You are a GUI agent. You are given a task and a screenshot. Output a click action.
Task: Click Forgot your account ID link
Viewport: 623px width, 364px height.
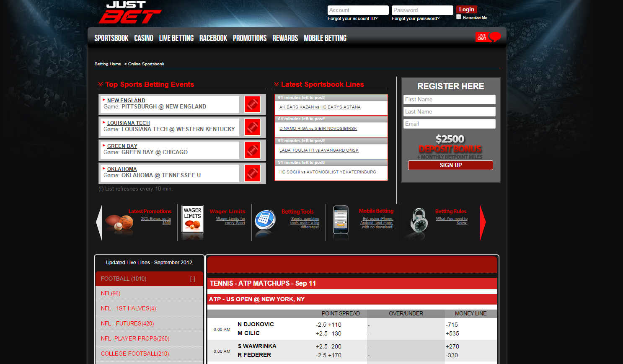point(352,18)
